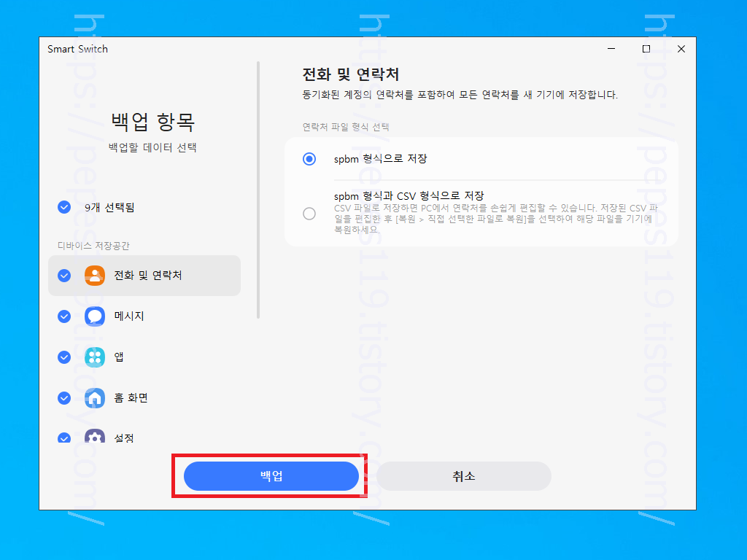
Task: Select the 메시지 list row text
Action: [x=129, y=316]
